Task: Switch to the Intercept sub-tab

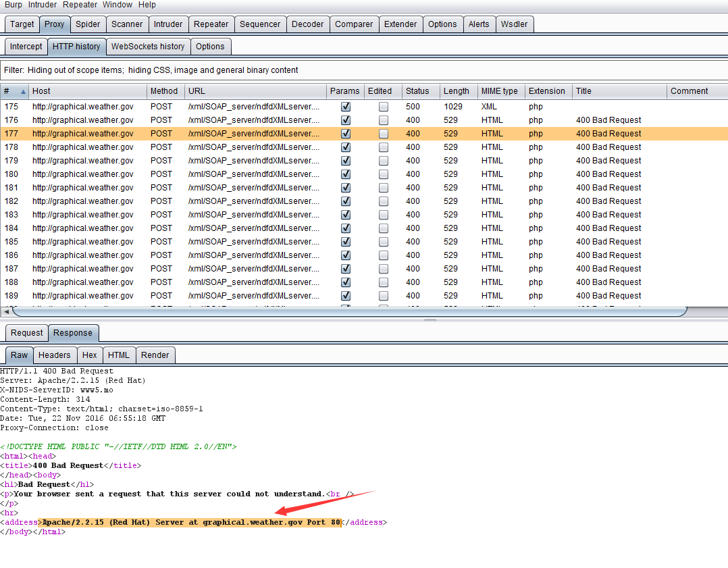Action: tap(26, 47)
